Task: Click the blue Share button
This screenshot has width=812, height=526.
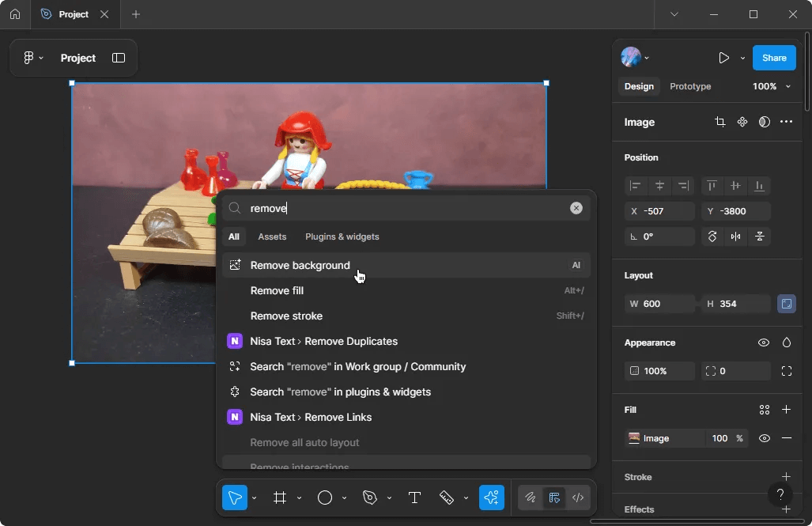Action: click(x=774, y=58)
